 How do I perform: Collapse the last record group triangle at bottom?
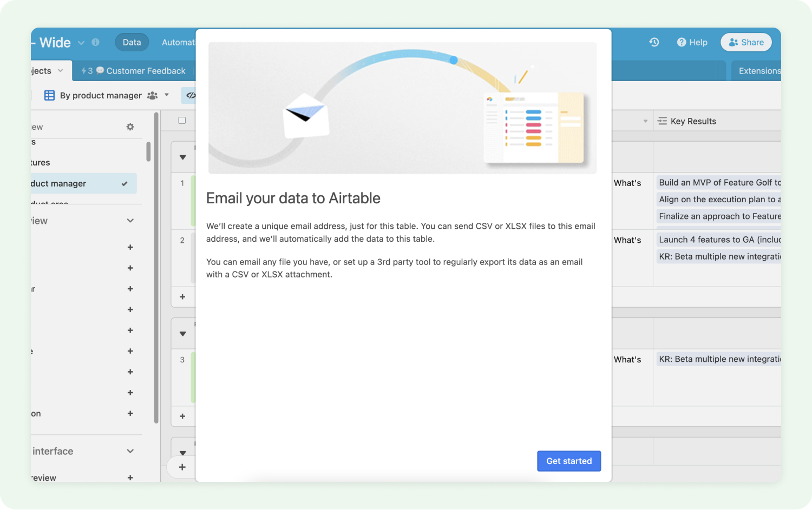pos(183,453)
